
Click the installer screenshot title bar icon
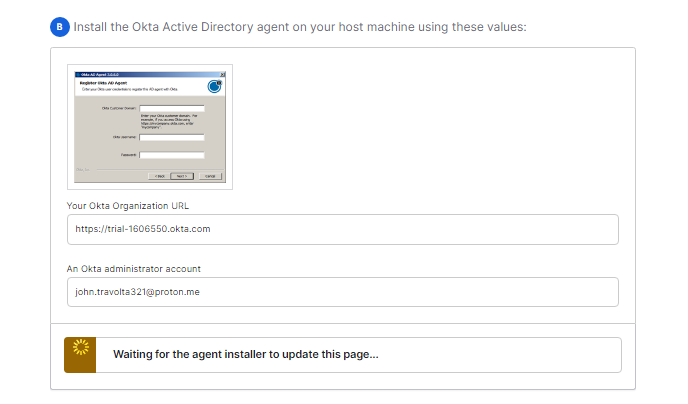point(79,74)
